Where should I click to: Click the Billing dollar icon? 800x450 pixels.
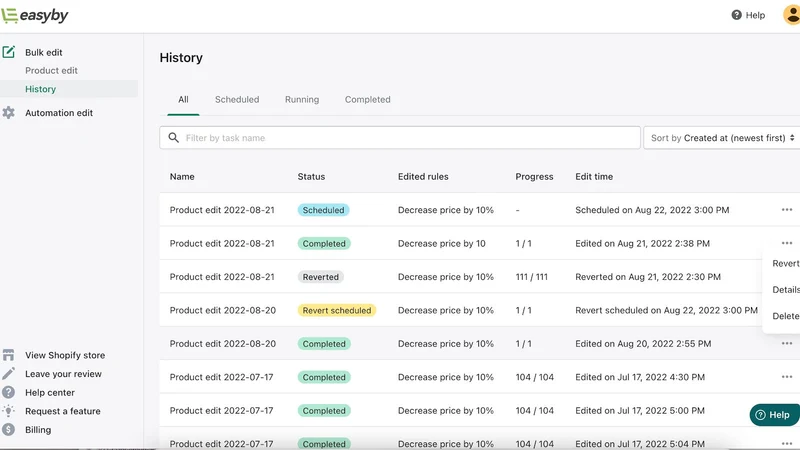click(9, 430)
